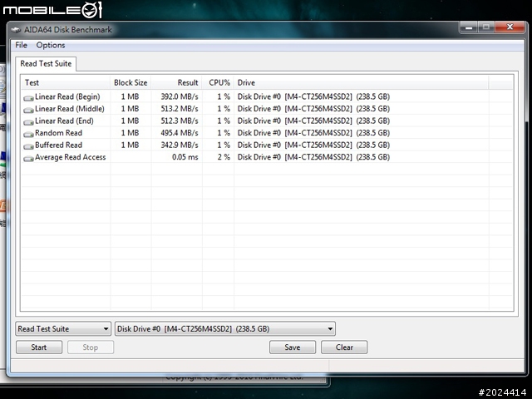This screenshot has width=532, height=399.
Task: Select the Buffered Read row label
Action: 58,145
